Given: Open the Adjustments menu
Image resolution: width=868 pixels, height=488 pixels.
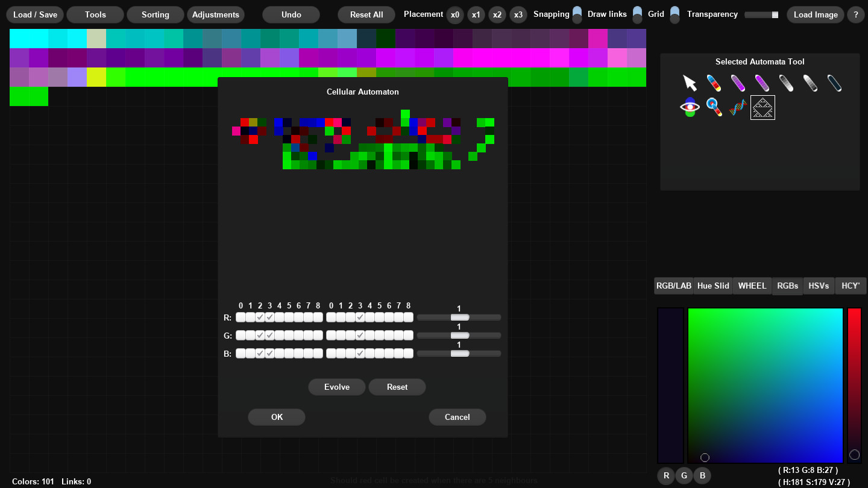Looking at the screenshot, I should tap(216, 14).
